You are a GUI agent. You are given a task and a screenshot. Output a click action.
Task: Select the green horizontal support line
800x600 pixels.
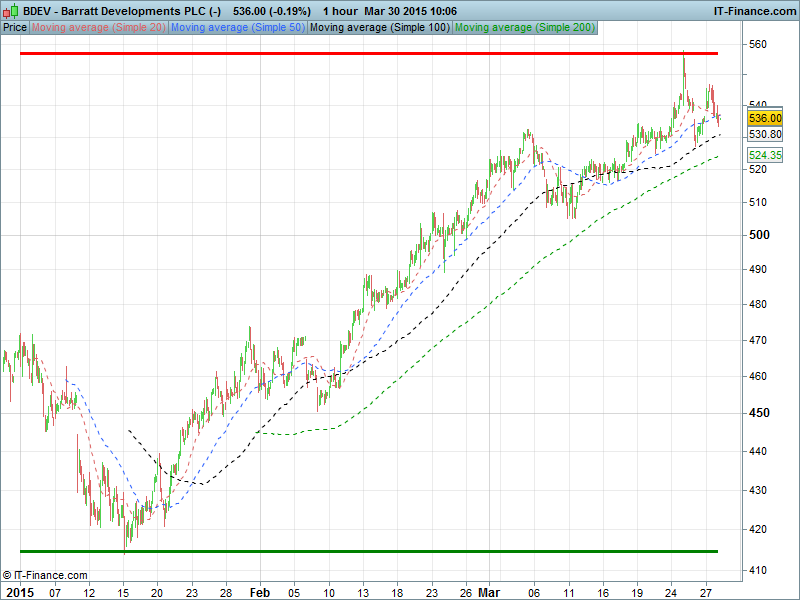click(380, 551)
